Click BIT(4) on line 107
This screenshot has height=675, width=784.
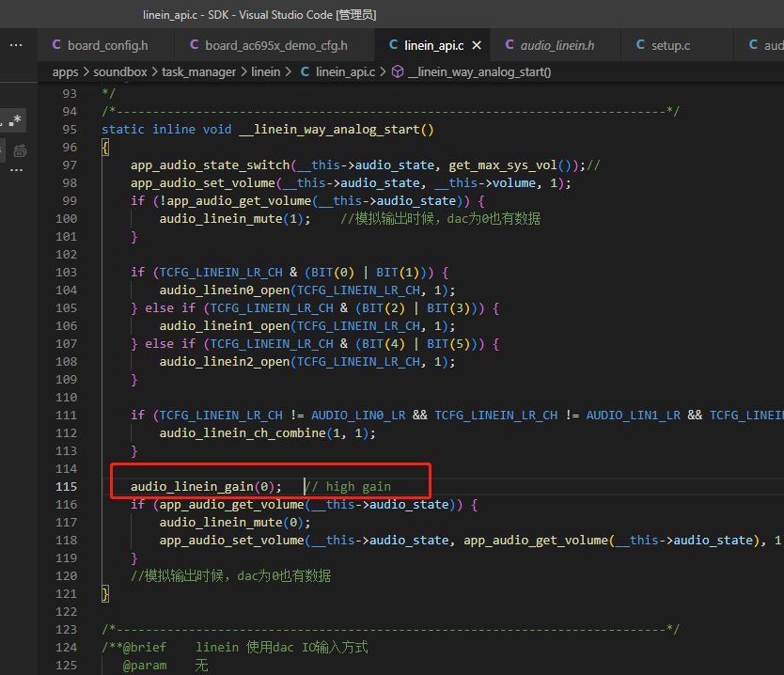[x=383, y=343]
